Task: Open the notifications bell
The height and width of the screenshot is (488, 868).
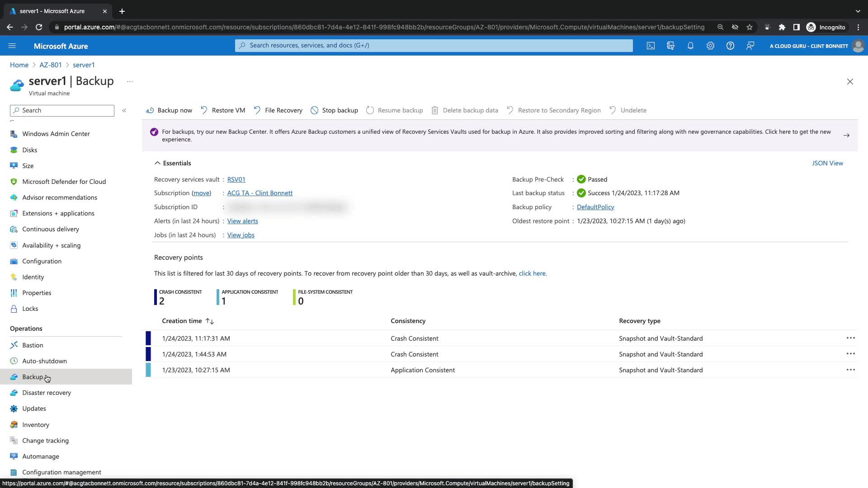Action: pyautogui.click(x=690, y=46)
